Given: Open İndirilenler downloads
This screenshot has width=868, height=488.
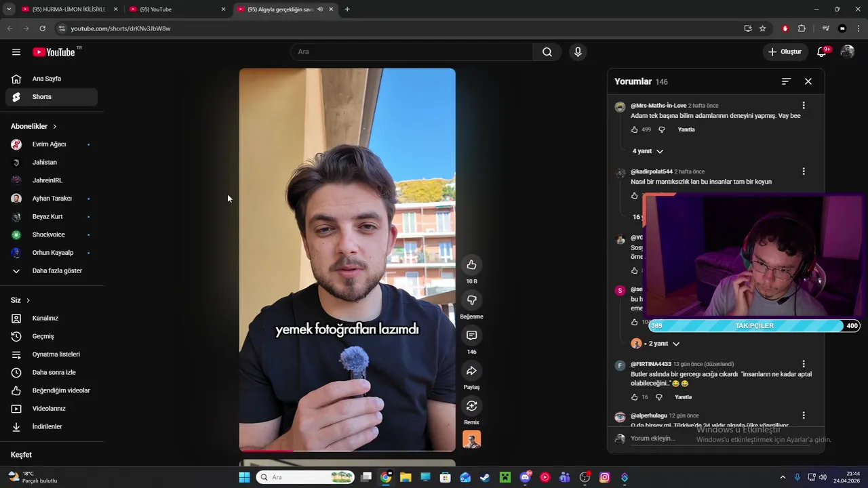Looking at the screenshot, I should (52, 427).
